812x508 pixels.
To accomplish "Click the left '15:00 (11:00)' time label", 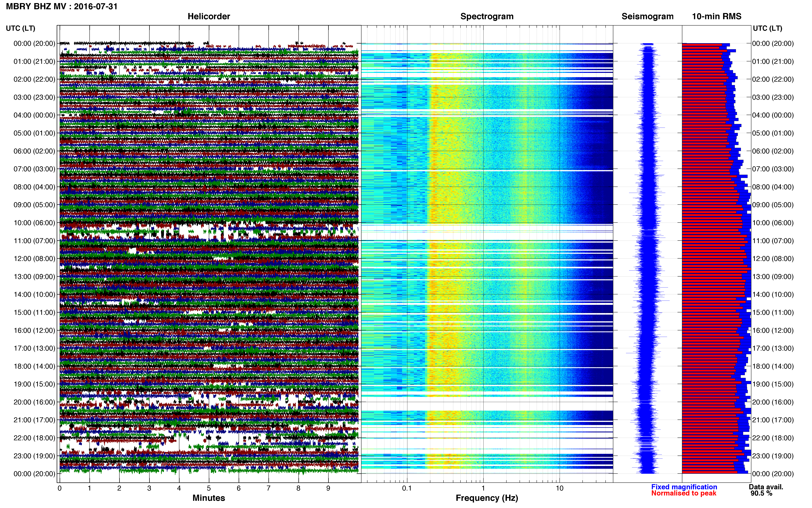I will click(x=34, y=312).
